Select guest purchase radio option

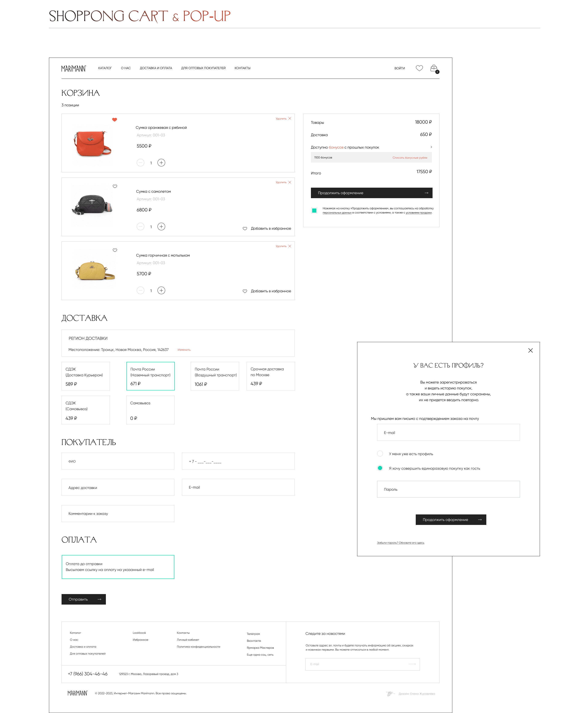pos(380,468)
